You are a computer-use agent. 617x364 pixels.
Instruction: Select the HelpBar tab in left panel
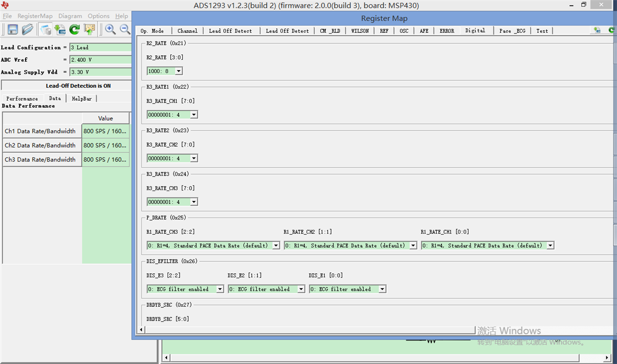pyautogui.click(x=82, y=98)
